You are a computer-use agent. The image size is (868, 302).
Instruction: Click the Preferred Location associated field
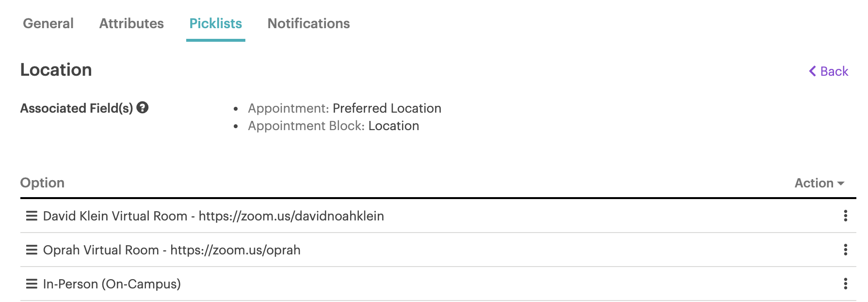coord(386,108)
